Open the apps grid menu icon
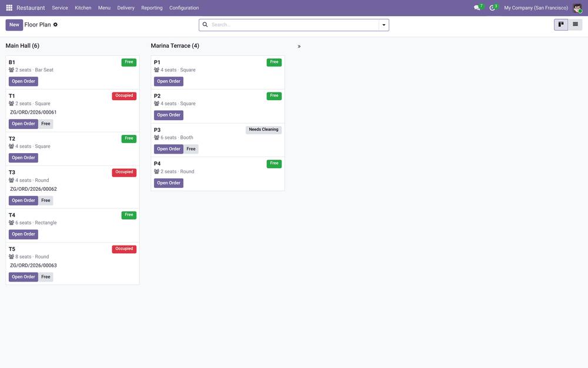Screen dimensions: 588x368 tap(9, 8)
